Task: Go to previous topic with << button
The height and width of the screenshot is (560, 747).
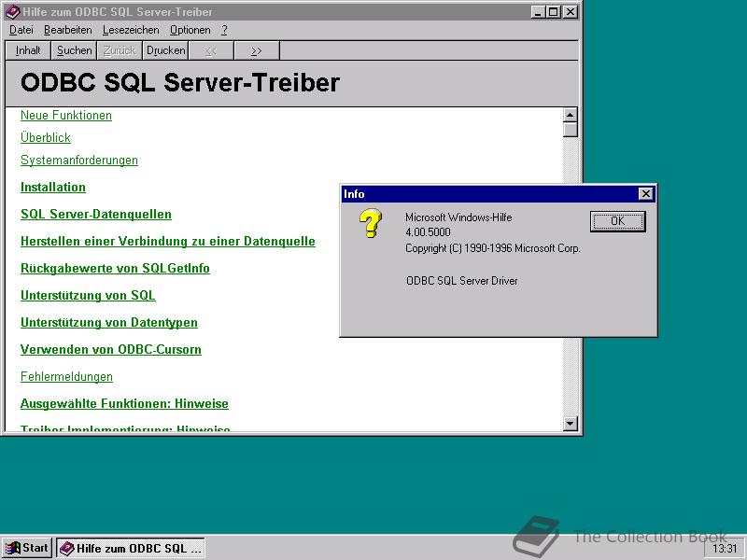Action: (x=211, y=50)
